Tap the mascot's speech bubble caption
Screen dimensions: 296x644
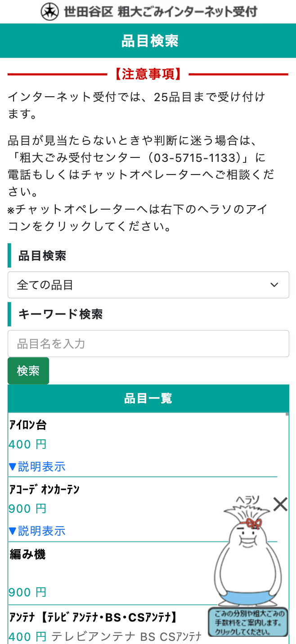(247, 622)
